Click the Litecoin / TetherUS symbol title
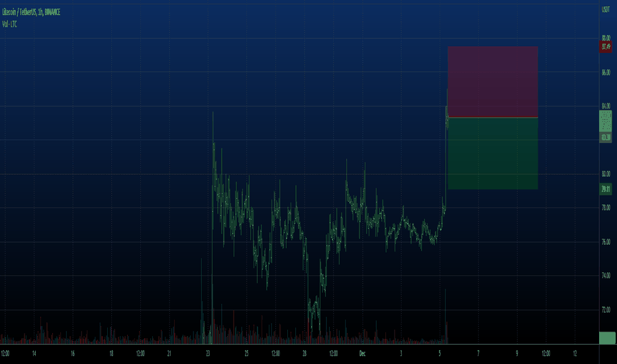 [31, 12]
